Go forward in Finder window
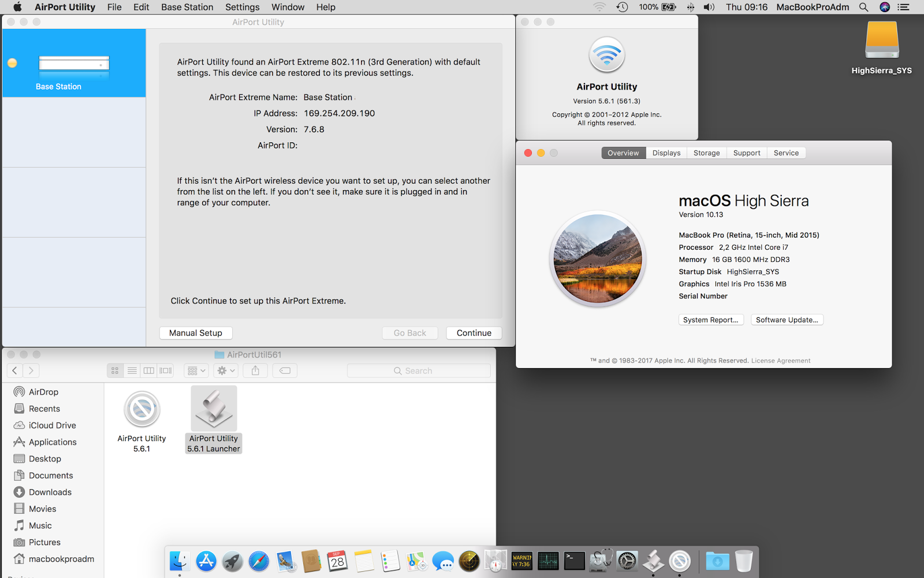This screenshot has height=578, width=924. (31, 370)
